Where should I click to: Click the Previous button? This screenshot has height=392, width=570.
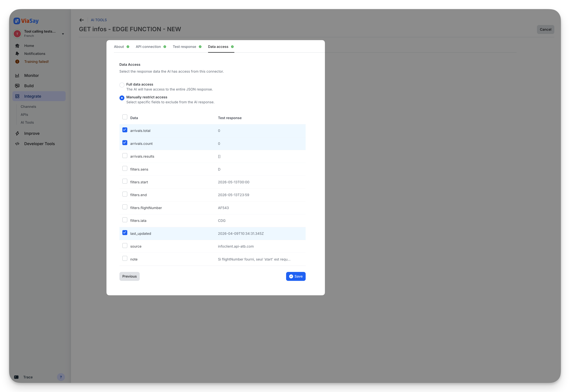129,276
